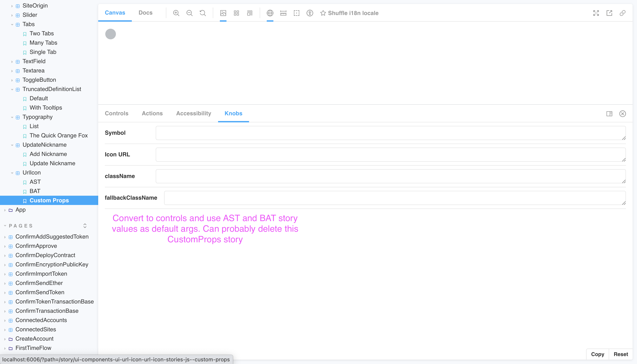The width and height of the screenshot is (637, 364).
Task: Enable the measure addon ruler
Action: tap(283, 13)
